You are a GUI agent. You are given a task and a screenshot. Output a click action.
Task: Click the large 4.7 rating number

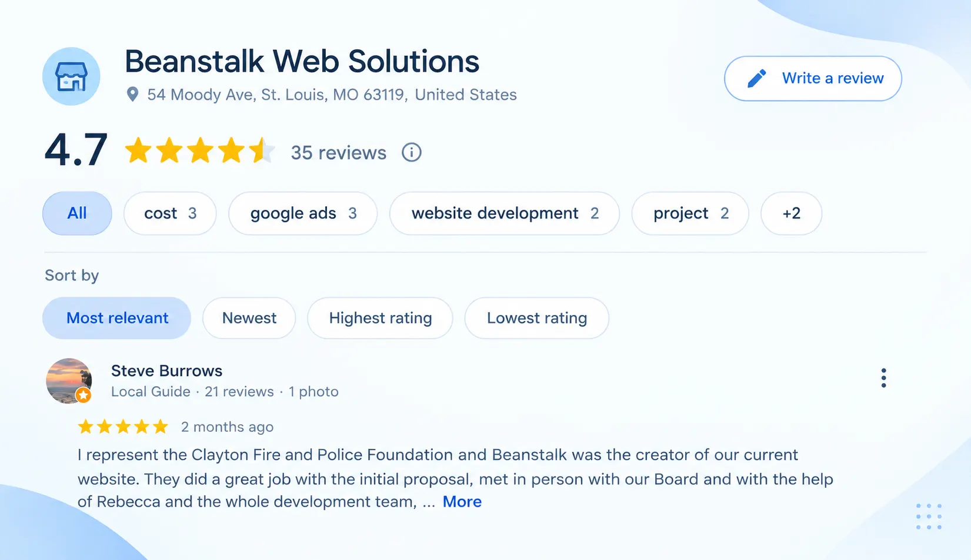click(76, 150)
